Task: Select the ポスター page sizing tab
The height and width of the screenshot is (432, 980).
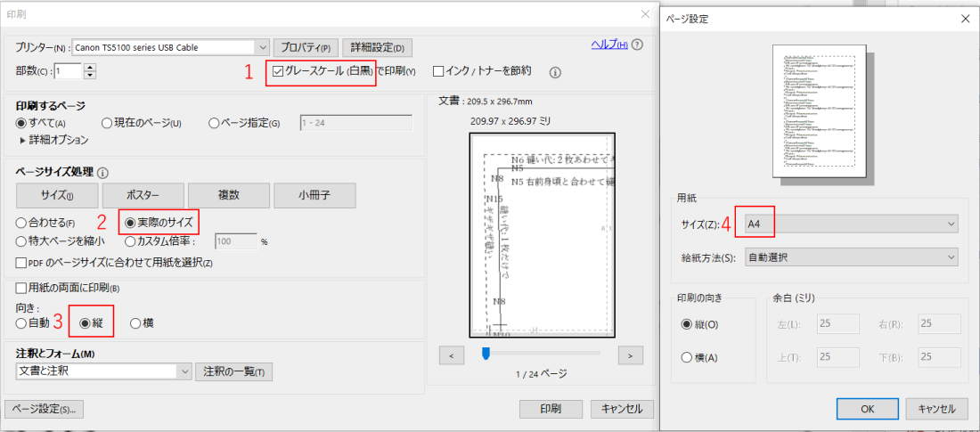Action: (143, 196)
